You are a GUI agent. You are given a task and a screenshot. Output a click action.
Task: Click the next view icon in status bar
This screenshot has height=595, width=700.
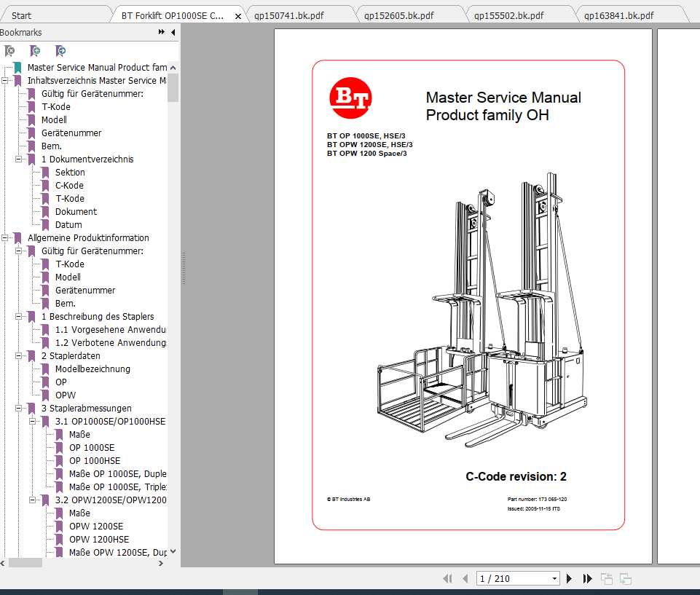[x=625, y=578]
